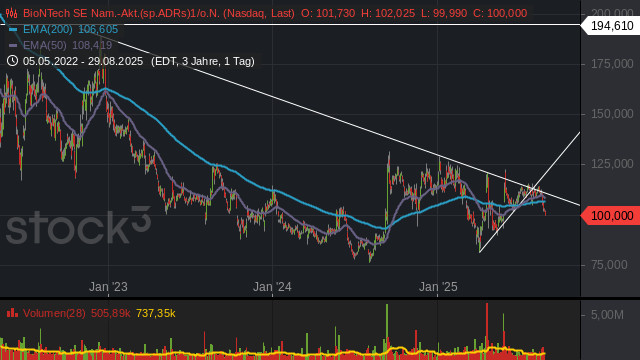Click the high price H: 102,025
This screenshot has width=640, height=360.
point(388,13)
